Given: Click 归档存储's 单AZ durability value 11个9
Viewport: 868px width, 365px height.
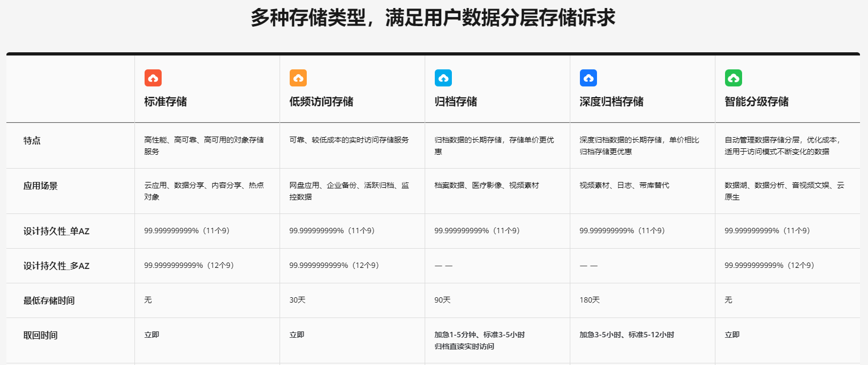Looking at the screenshot, I should [x=477, y=231].
